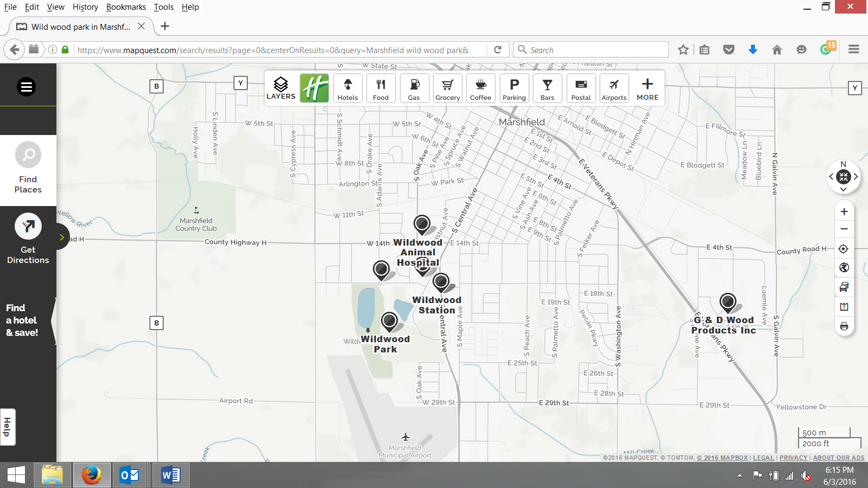Open the Privacy link

[794, 458]
